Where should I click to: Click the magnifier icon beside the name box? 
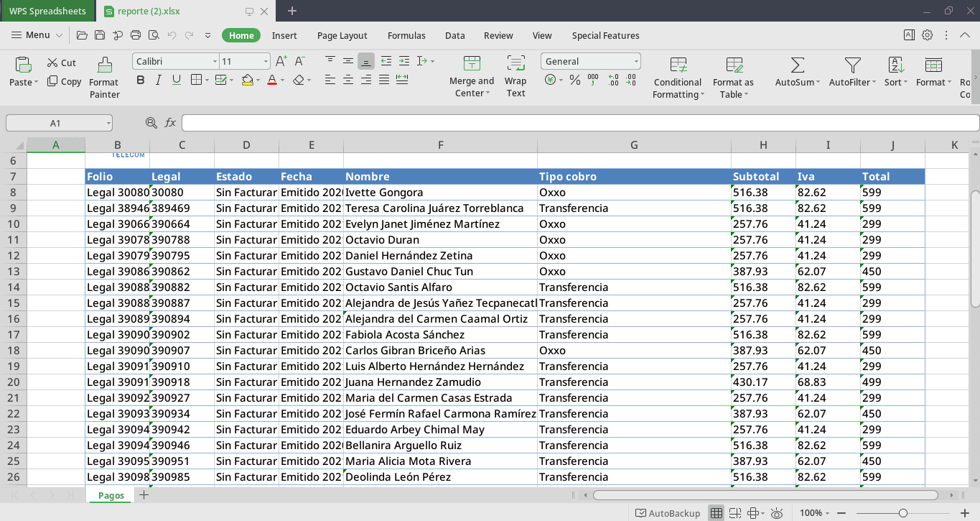pyautogui.click(x=151, y=123)
